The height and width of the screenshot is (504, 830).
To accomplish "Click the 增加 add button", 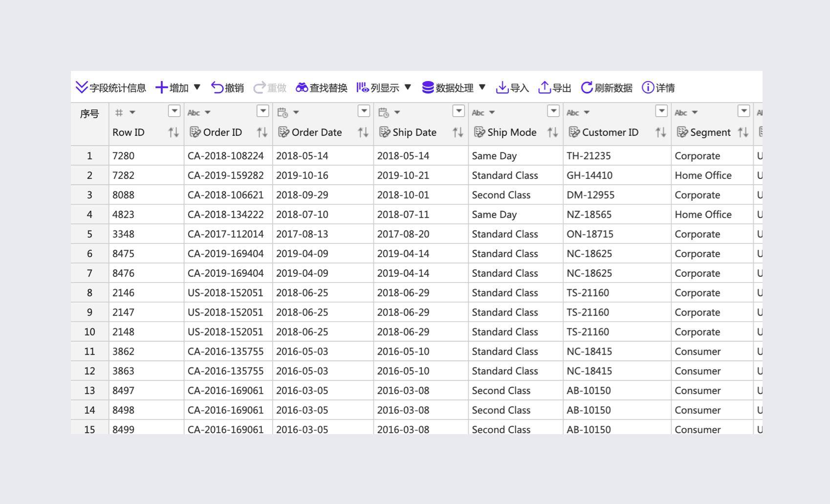I will pyautogui.click(x=172, y=88).
